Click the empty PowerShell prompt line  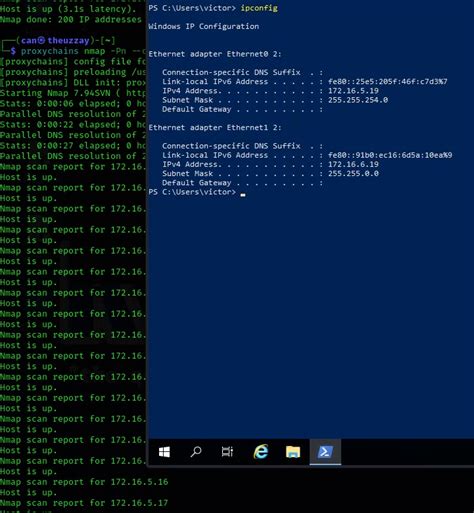pos(197,192)
